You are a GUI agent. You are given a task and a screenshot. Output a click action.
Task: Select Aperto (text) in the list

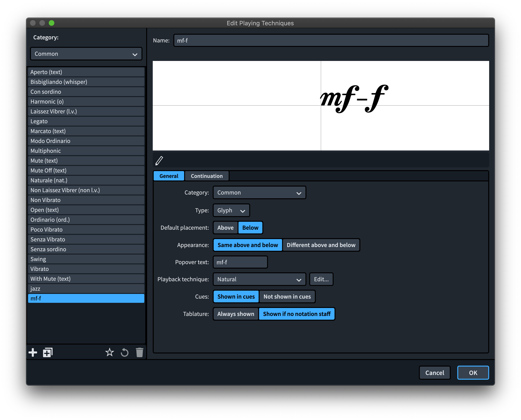[x=86, y=72]
